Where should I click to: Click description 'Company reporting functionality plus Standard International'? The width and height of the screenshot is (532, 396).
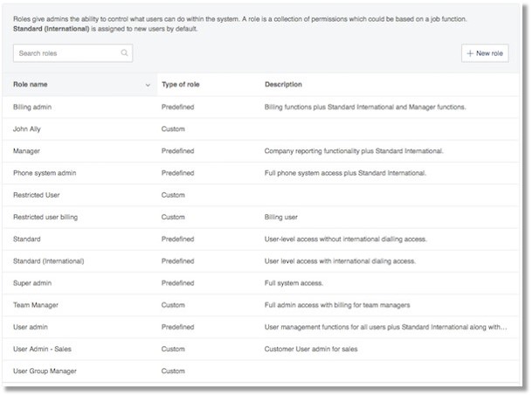354,150
